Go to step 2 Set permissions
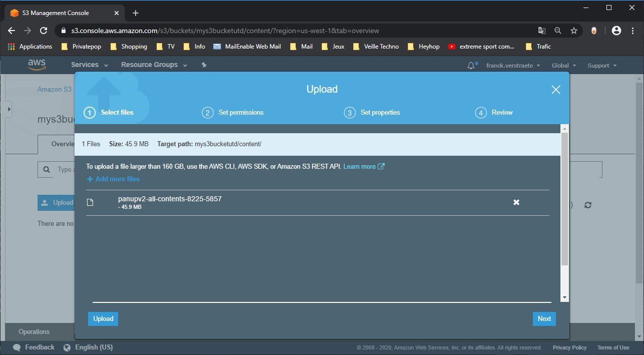The width and height of the screenshot is (644, 355). [233, 113]
